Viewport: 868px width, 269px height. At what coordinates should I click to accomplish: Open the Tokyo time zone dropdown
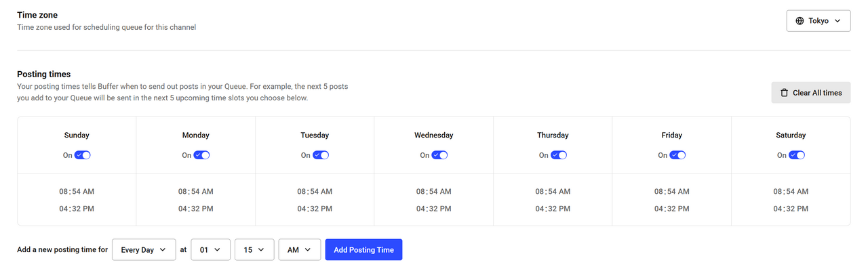[818, 21]
